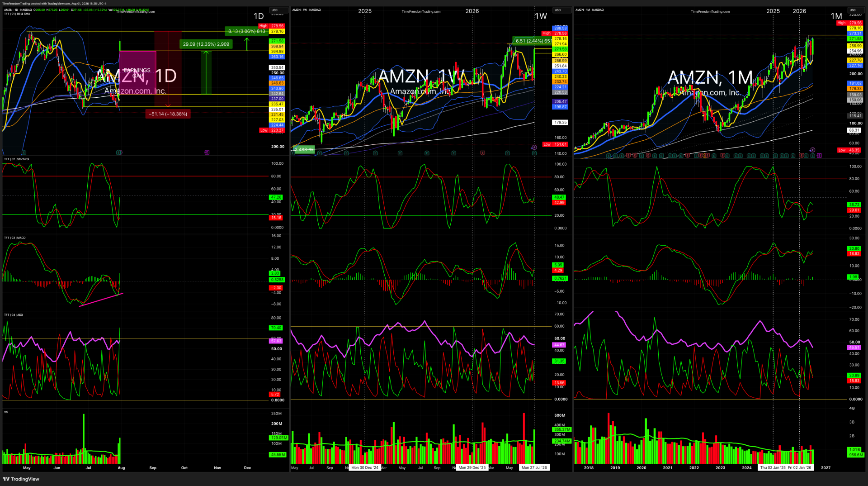
Task: Click the red earnings marker on the 1W chart
Action: coord(483,153)
